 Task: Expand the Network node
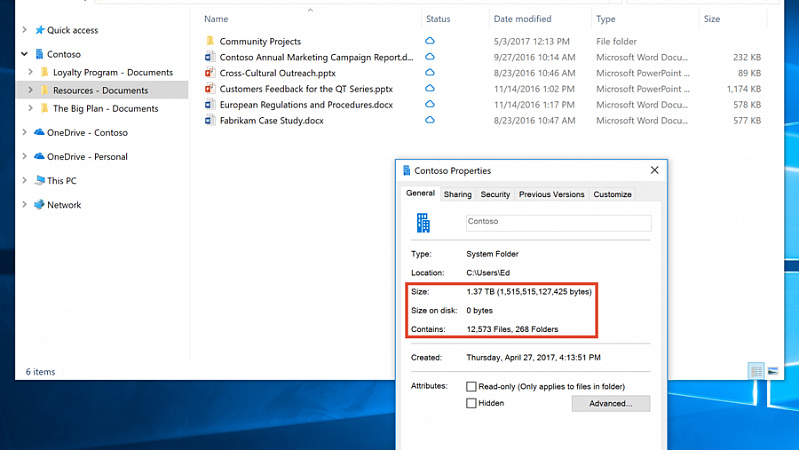[24, 204]
